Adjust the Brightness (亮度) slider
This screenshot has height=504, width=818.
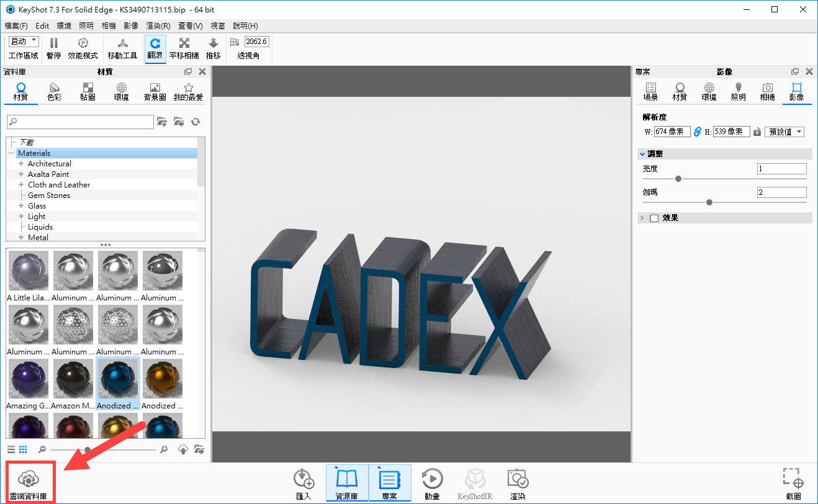coord(678,179)
